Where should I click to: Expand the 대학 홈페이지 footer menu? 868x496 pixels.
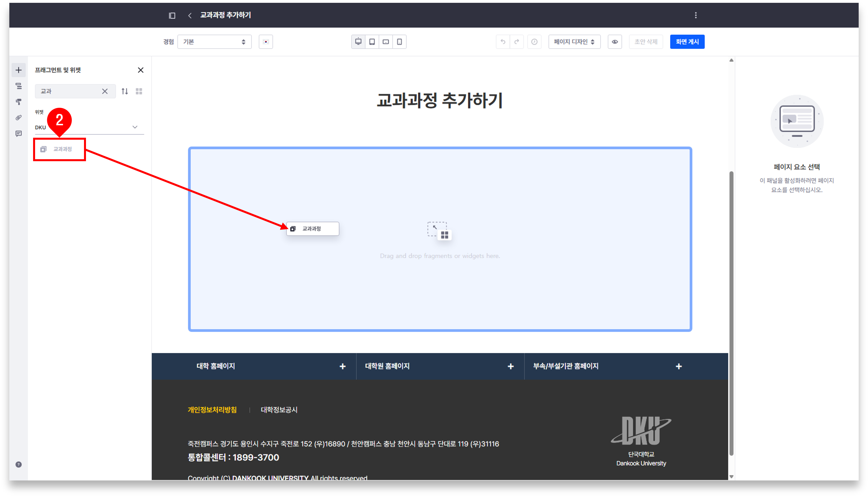[x=342, y=366]
